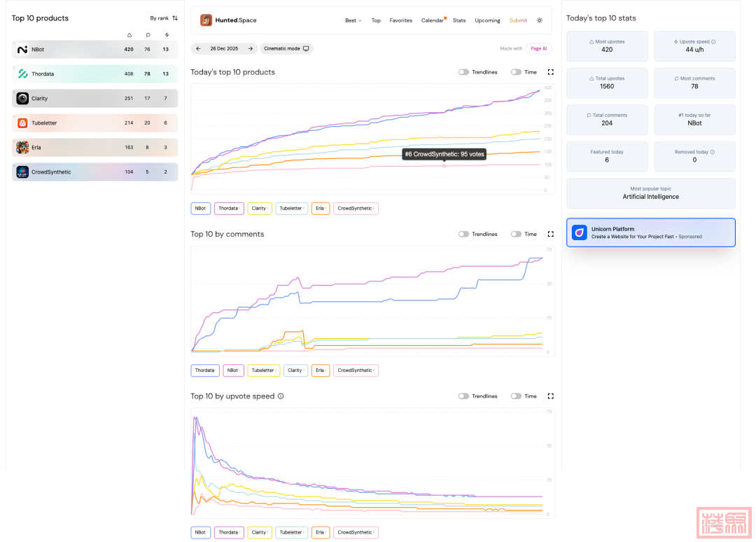
Task: Open the Upcoming page
Action: pos(487,20)
